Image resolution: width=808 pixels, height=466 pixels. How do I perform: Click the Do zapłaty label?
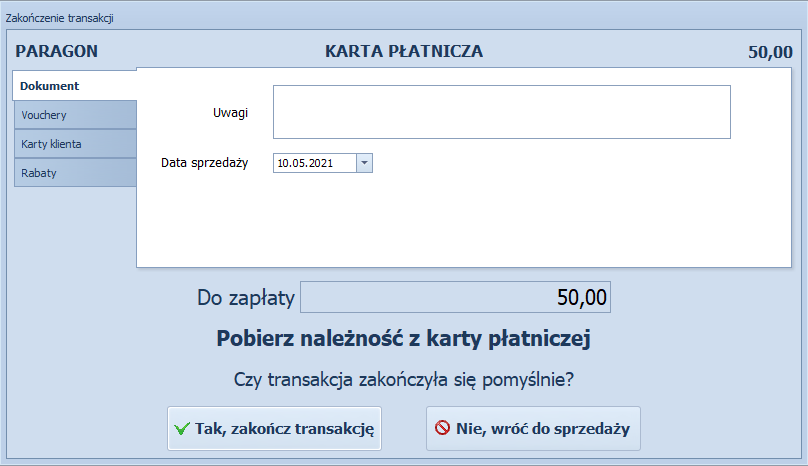(x=245, y=297)
